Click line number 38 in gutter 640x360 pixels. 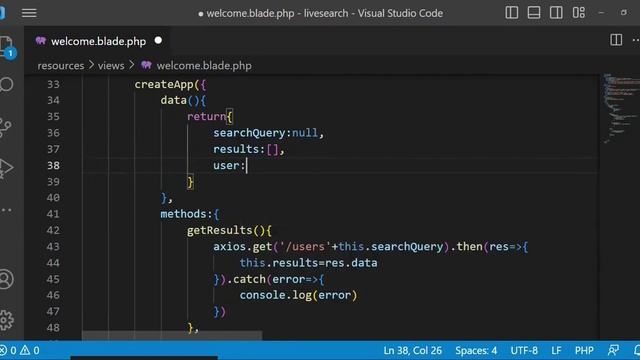pyautogui.click(x=53, y=165)
